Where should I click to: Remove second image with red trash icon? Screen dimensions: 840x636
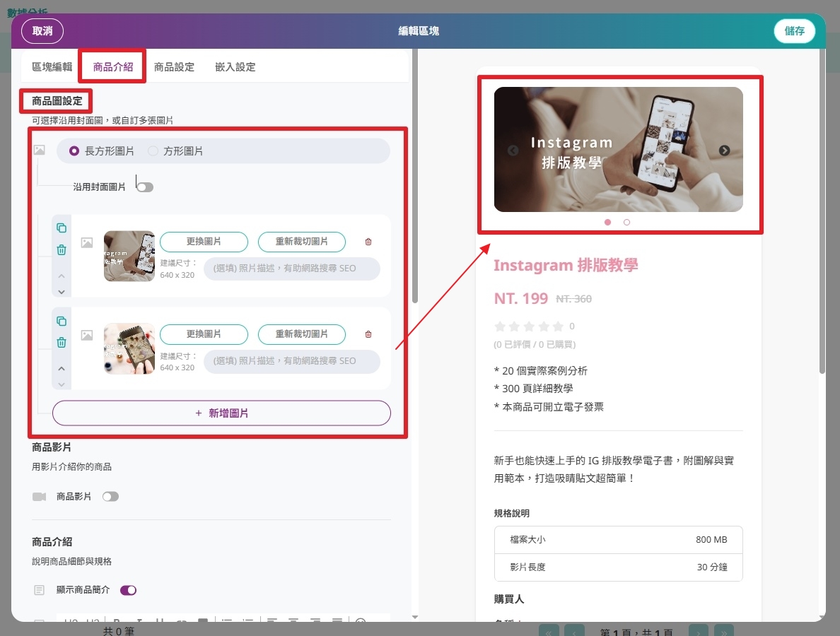coord(368,334)
